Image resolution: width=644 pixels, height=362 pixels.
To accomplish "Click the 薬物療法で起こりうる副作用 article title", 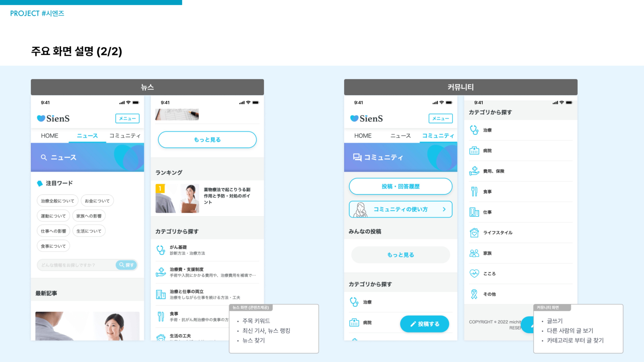I will point(227,196).
